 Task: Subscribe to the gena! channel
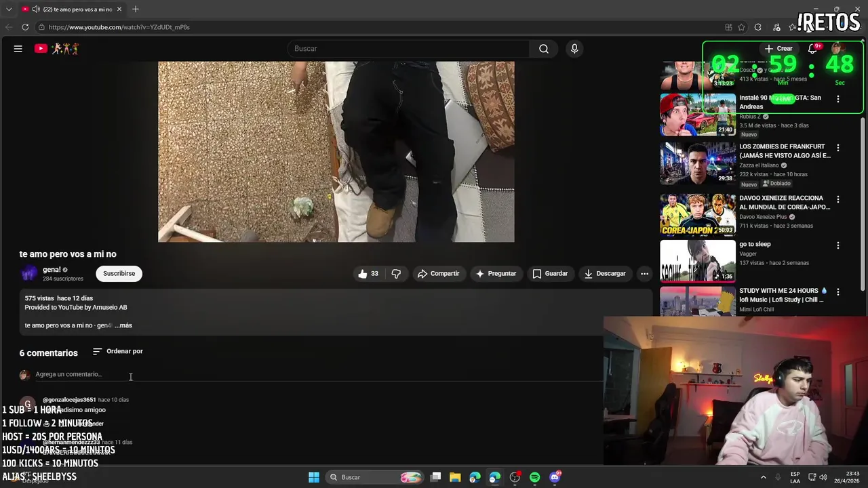click(119, 274)
